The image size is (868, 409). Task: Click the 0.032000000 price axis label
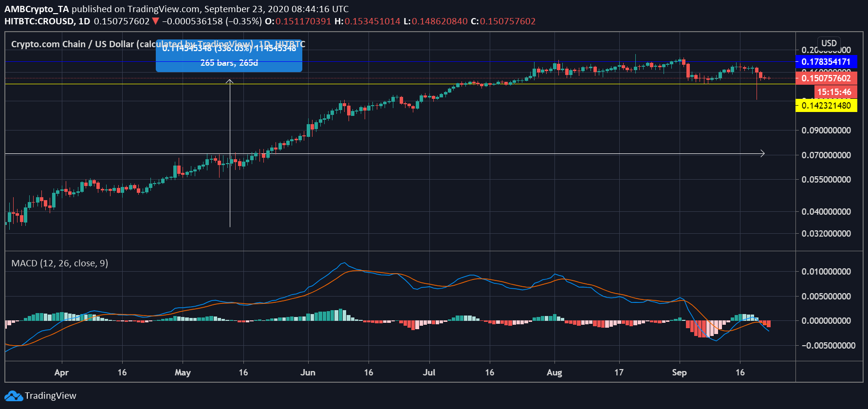tap(826, 234)
